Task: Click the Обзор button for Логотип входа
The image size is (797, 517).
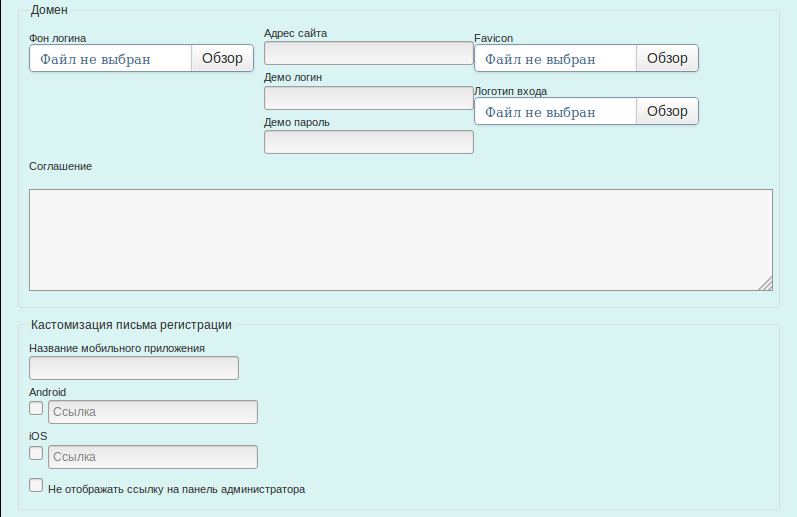Action: tap(667, 111)
